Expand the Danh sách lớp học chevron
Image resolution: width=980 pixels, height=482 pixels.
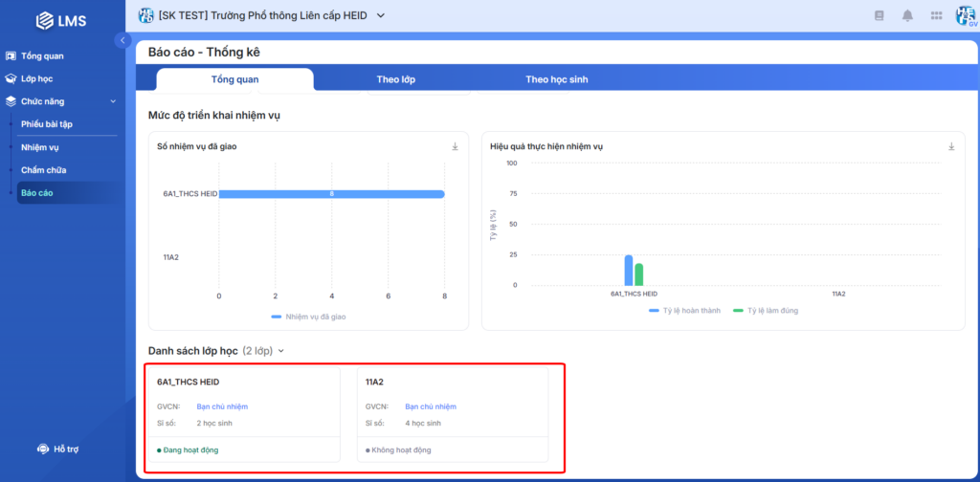[x=281, y=352]
